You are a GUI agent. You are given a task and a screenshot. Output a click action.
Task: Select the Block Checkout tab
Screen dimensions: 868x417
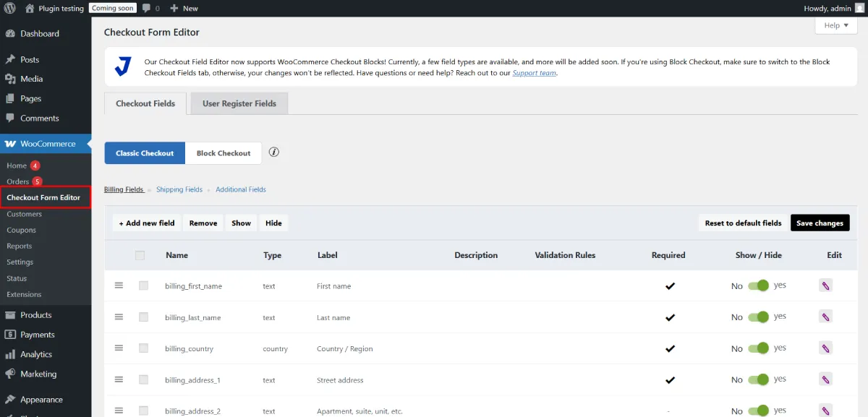[224, 153]
